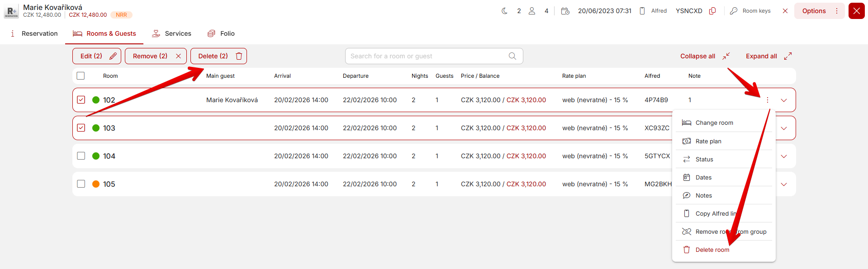Expand room 105 details with chevron
Screen dimensions: 868x269
tap(784, 184)
